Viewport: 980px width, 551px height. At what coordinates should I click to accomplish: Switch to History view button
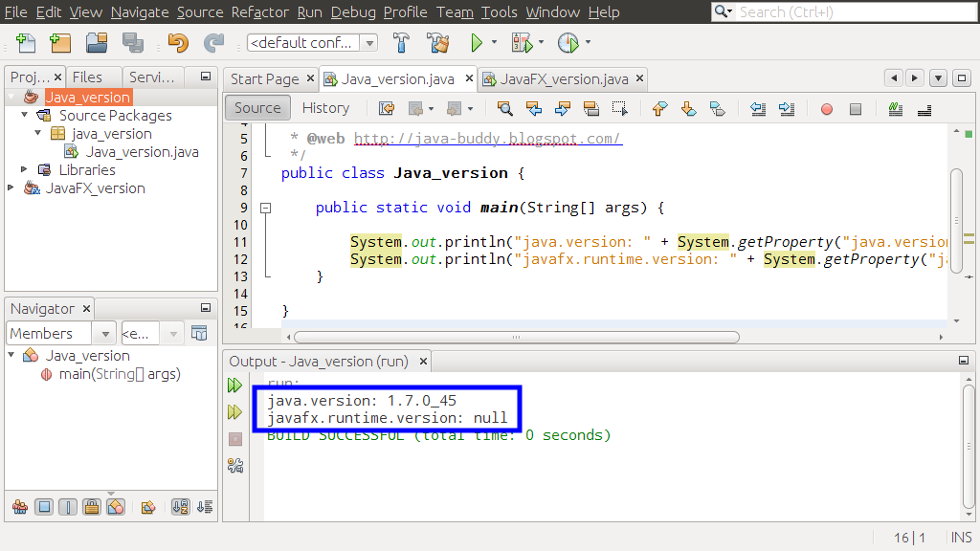[325, 108]
